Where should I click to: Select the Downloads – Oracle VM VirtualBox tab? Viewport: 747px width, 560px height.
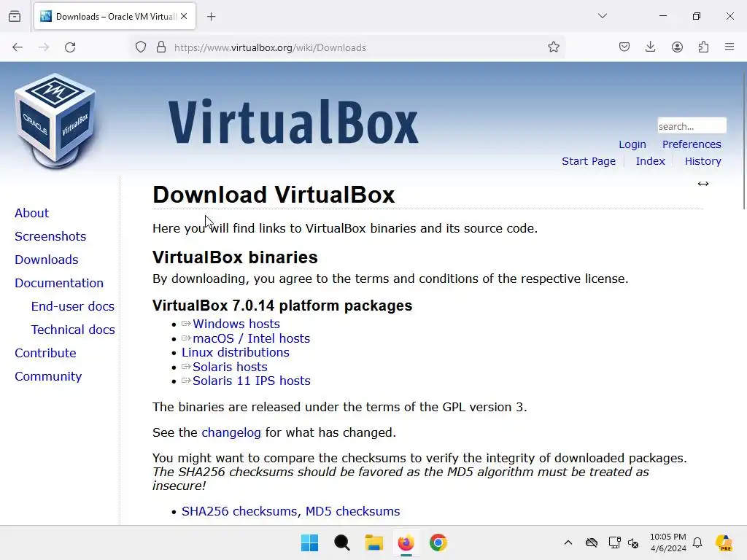[x=115, y=17]
